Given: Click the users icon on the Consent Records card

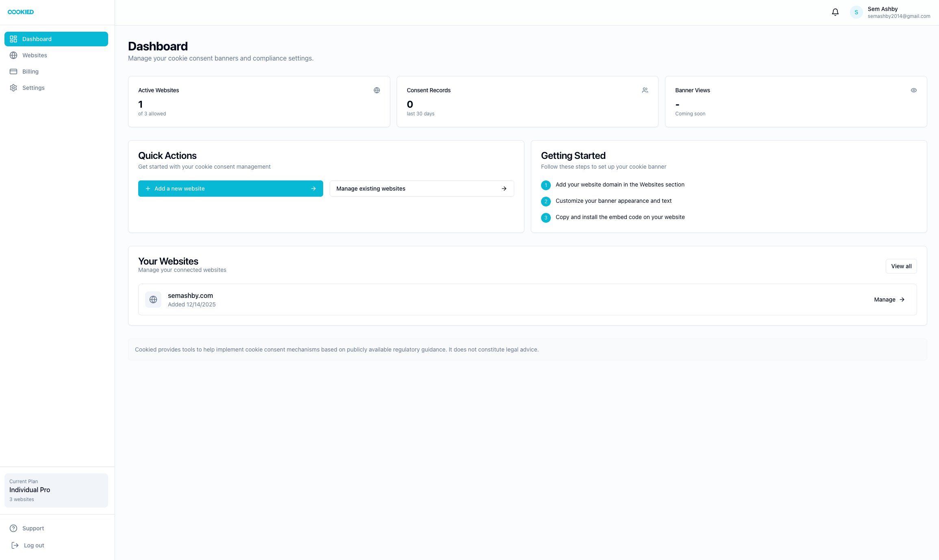Looking at the screenshot, I should [645, 90].
